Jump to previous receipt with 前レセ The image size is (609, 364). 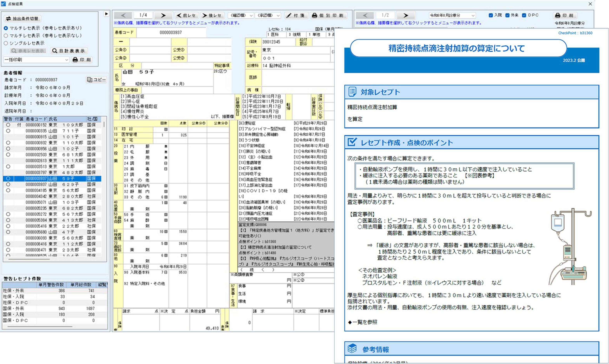[x=187, y=16]
